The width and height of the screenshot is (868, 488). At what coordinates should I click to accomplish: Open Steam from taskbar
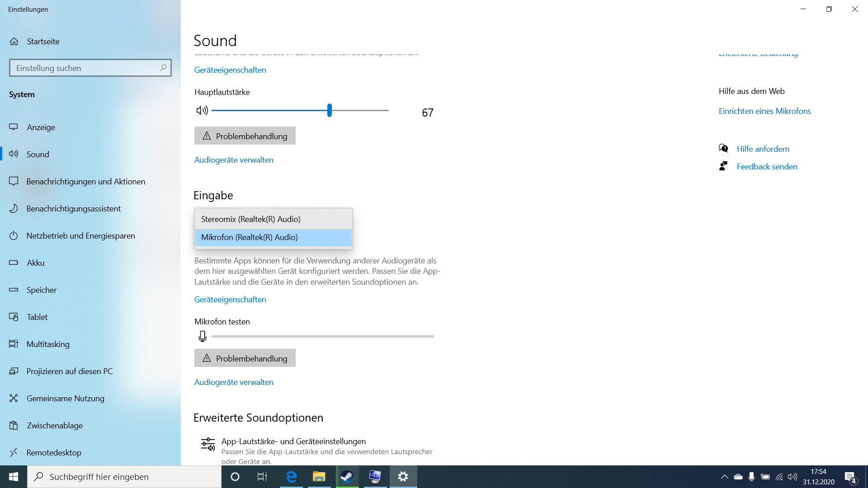tap(347, 477)
